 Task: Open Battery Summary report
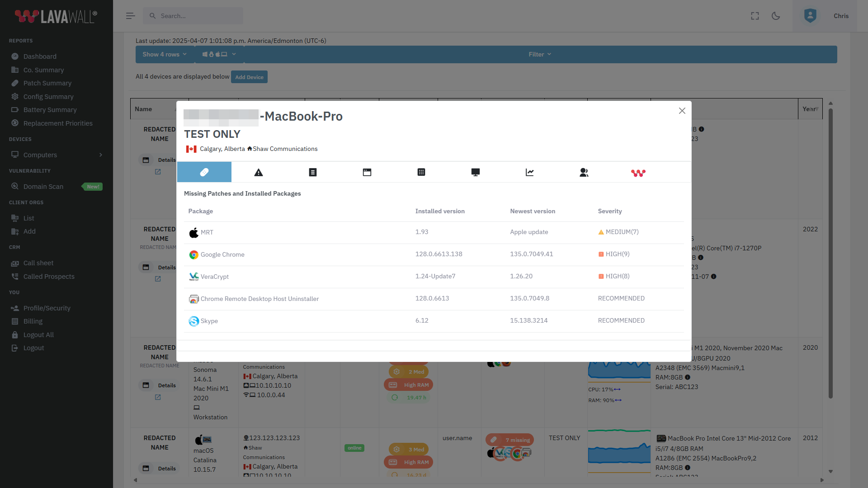50,110
